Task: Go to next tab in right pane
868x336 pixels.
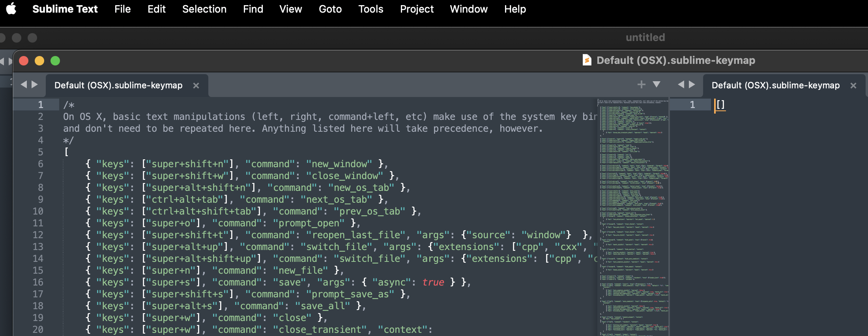Action: tap(692, 84)
